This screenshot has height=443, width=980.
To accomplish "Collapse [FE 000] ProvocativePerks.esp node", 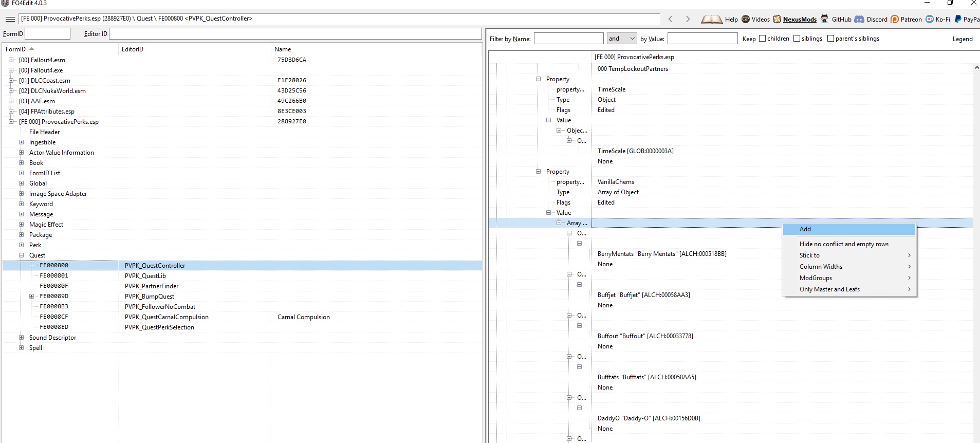I will point(11,122).
